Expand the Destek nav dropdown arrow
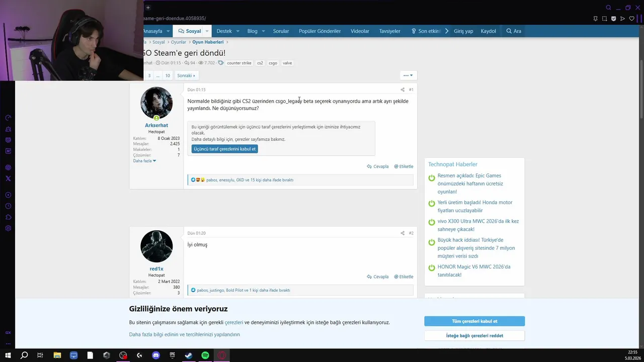 click(237, 31)
